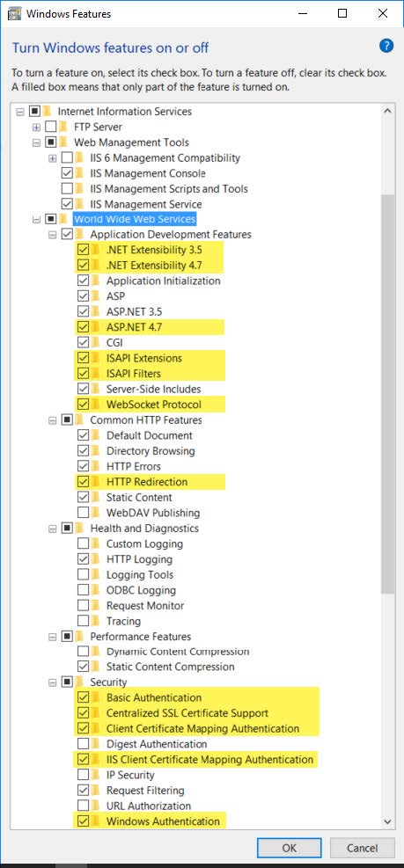Click folder icon beside Windows Authentication
Screen dimensions: 404x868
97,821
